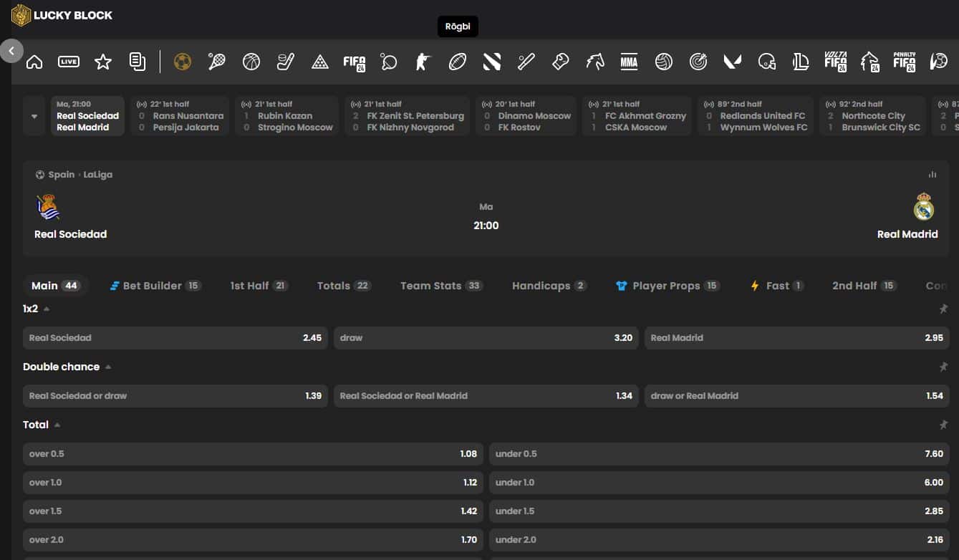
Task: Open the LIVE events icon
Action: (69, 62)
